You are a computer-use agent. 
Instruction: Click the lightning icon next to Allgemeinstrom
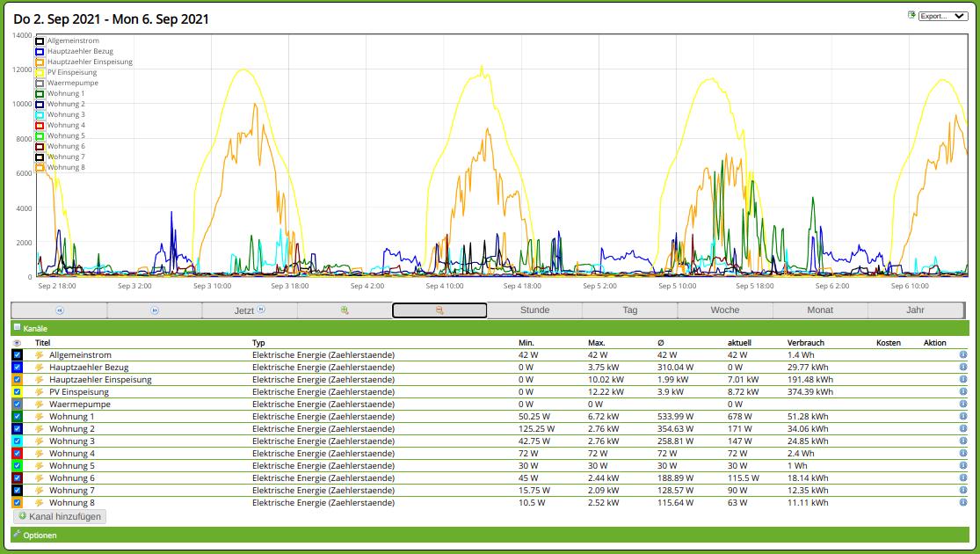pyautogui.click(x=40, y=355)
